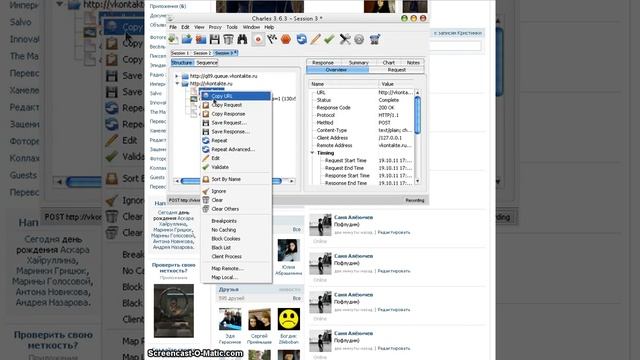Open the Response tab
Screen dimensions: 640x360
tap(323, 62)
